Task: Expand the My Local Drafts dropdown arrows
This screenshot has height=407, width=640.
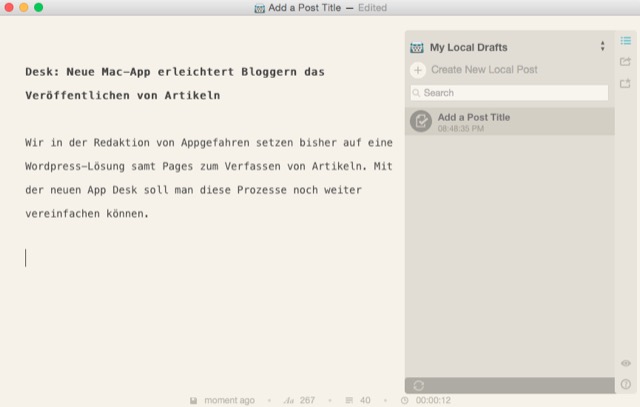Action: pyautogui.click(x=602, y=47)
